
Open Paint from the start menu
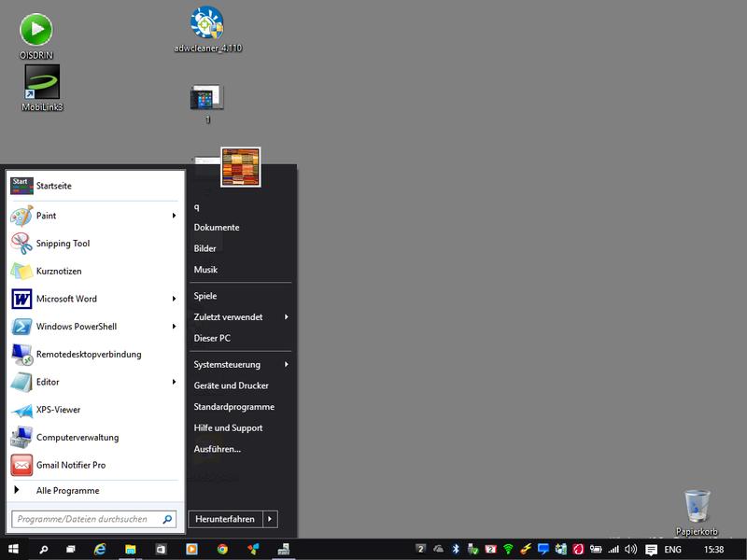coord(93,216)
